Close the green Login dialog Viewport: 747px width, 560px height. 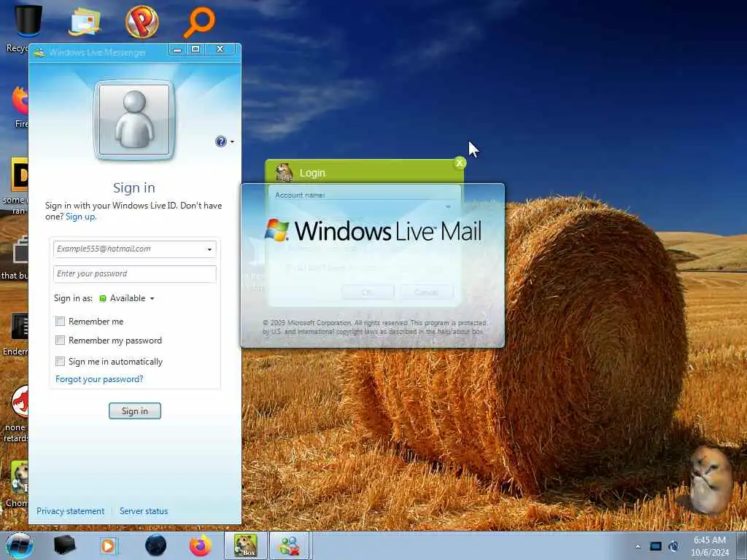pos(460,163)
